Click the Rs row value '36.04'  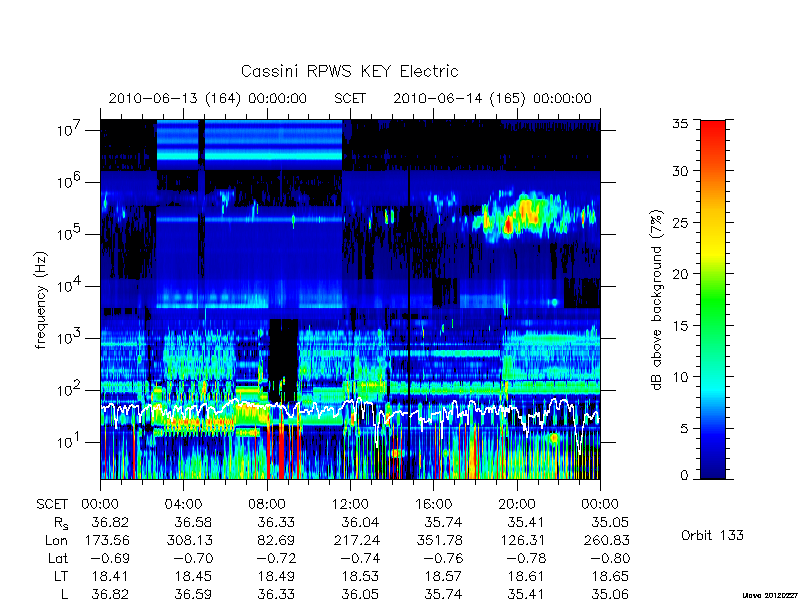pos(360,522)
